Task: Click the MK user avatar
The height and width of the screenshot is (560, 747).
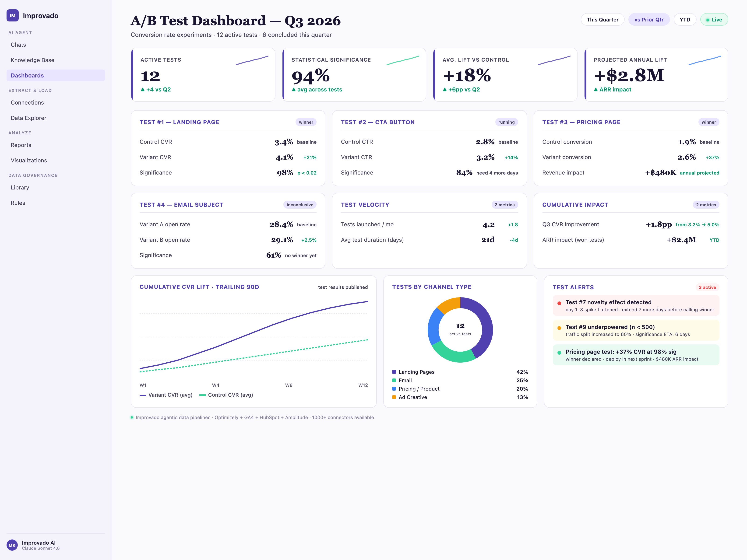Action: pyautogui.click(x=12, y=545)
